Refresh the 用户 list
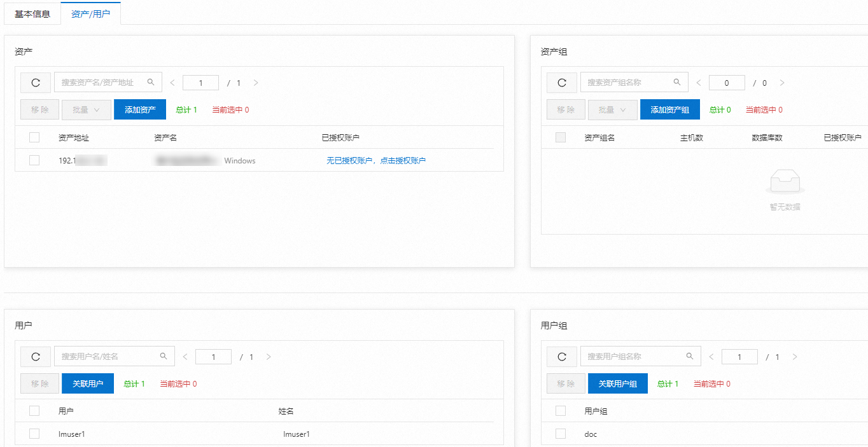The width and height of the screenshot is (868, 447). [36, 357]
